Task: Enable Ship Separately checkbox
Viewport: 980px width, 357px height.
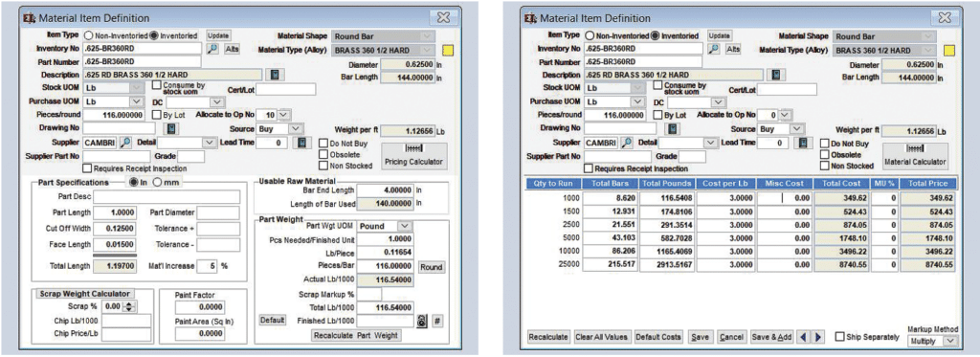Action: (840, 336)
